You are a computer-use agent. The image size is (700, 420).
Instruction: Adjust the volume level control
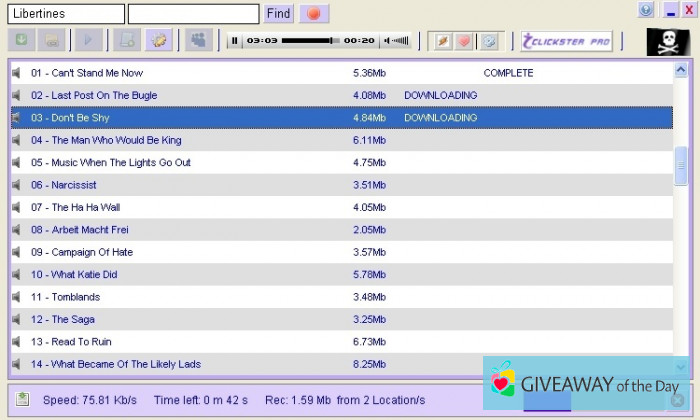[397, 41]
